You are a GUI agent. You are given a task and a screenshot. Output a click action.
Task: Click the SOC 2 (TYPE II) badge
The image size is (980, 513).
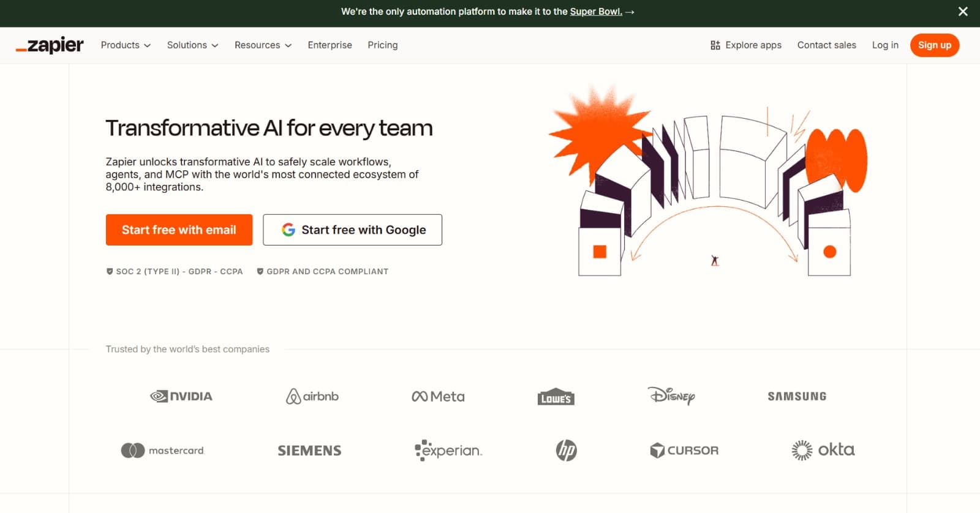(175, 271)
